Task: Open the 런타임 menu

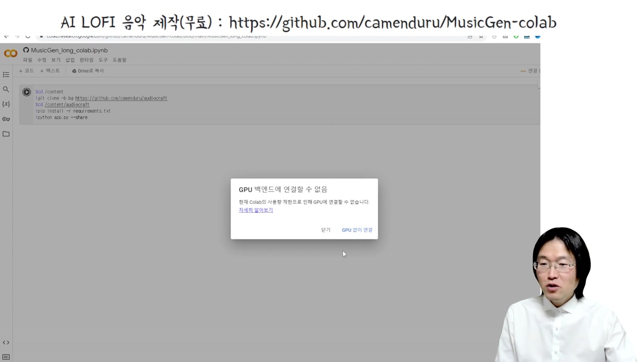Action: (86, 60)
